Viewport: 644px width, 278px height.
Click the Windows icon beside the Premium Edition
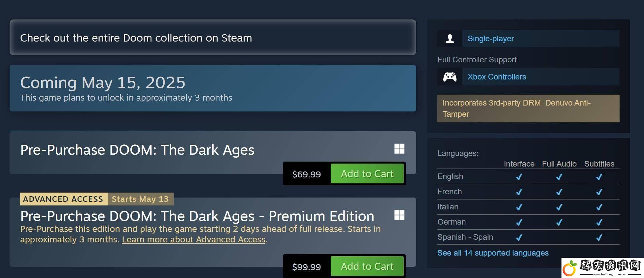pyautogui.click(x=399, y=215)
